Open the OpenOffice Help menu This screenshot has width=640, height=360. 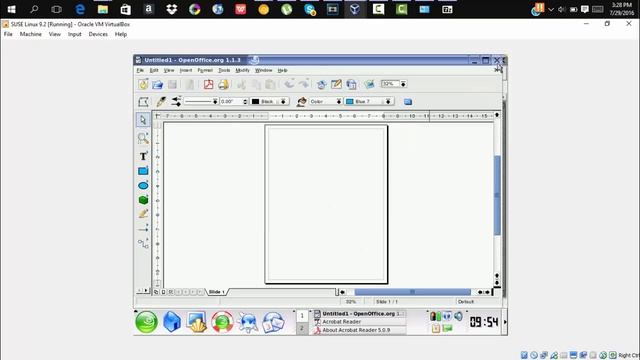click(x=282, y=71)
